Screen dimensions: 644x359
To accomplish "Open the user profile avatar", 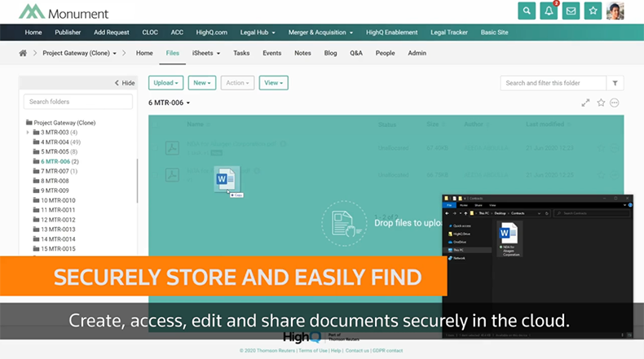I will (616, 11).
